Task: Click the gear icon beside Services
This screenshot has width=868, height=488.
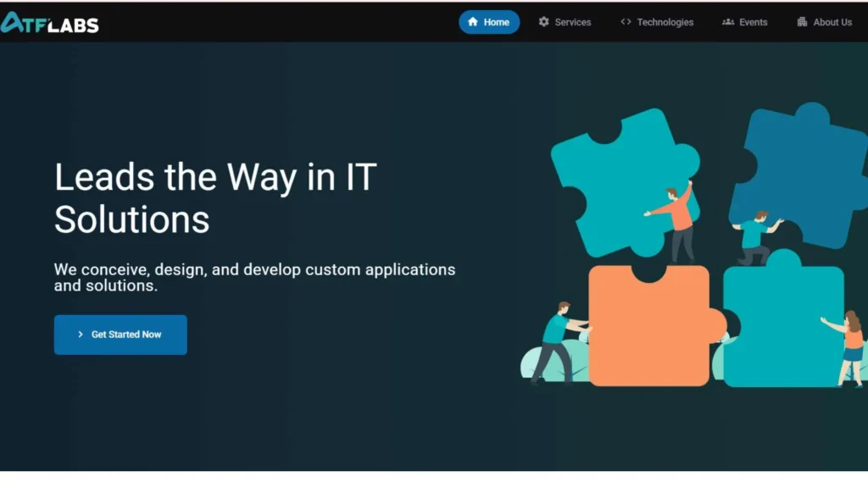Action: tap(544, 22)
